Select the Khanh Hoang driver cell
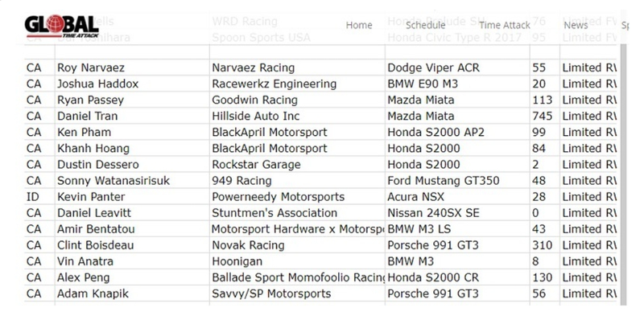Screen dimensions: 644x316 click(132, 148)
